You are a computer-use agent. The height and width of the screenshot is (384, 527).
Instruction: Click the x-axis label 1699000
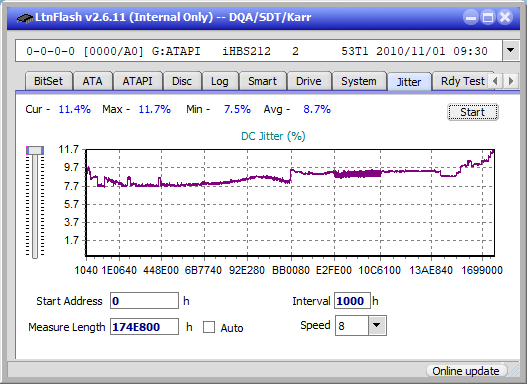(x=482, y=270)
